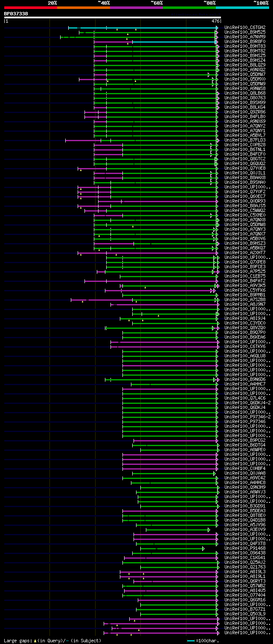The width and height of the screenshot is (273, 644).
Task: Click the purple ~60% identity legend bar
Action: coord(136,7)
